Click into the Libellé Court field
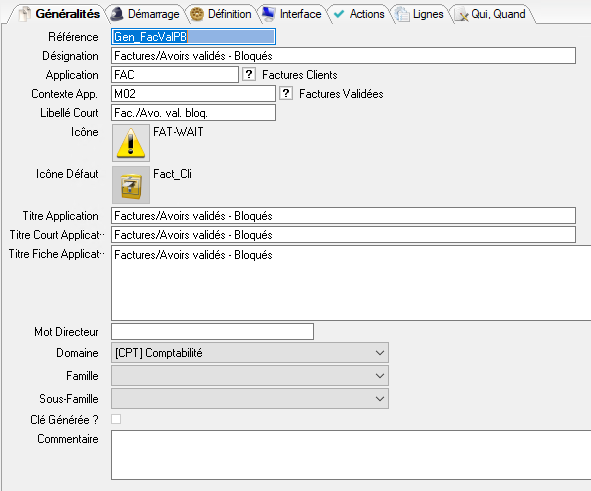Screen dimensions: 591x491 tap(193, 113)
